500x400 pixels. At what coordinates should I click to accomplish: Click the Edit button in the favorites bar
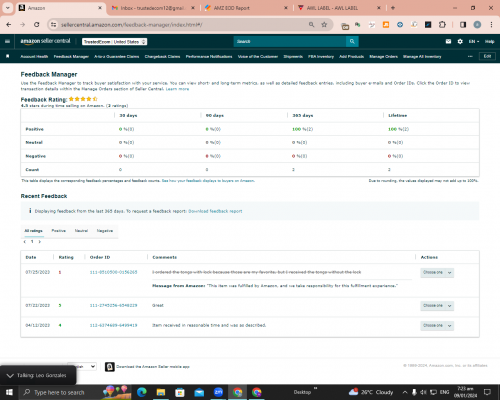pos(487,56)
